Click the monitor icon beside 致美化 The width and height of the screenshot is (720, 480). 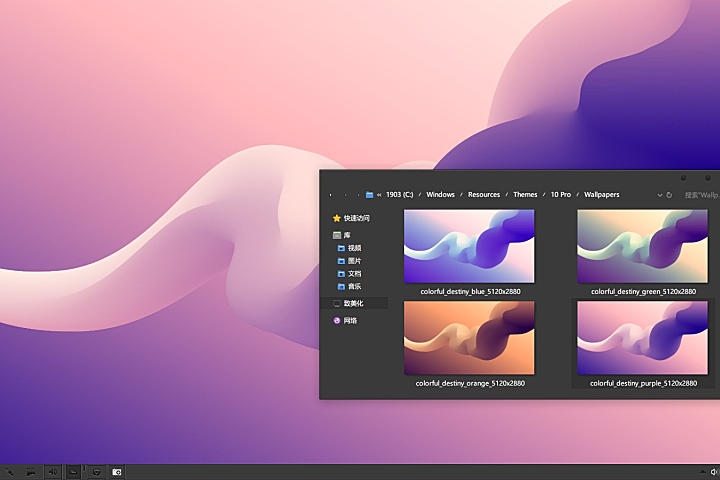coord(337,304)
